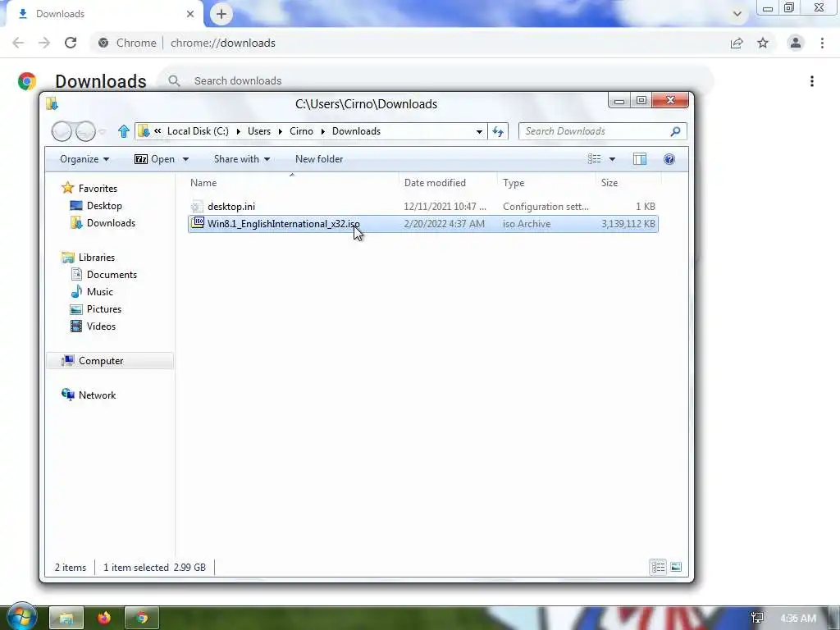Image resolution: width=840 pixels, height=630 pixels.
Task: Share this page icon in Chrome
Action: [x=737, y=43]
